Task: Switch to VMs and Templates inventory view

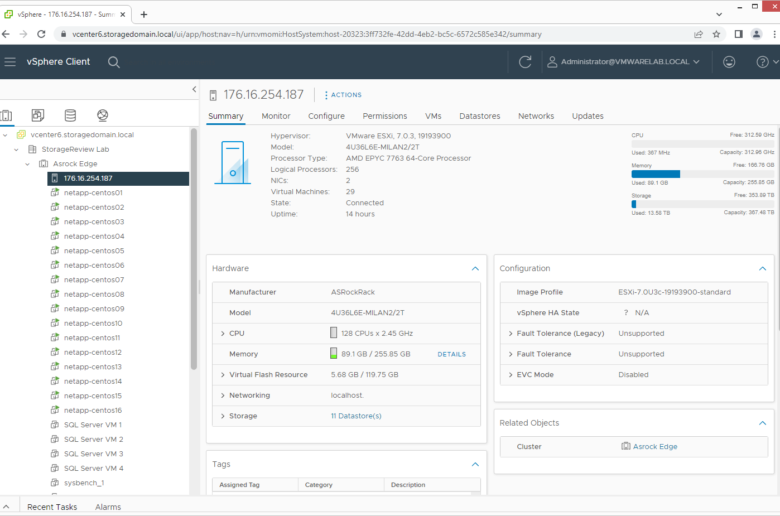Action: point(38,115)
